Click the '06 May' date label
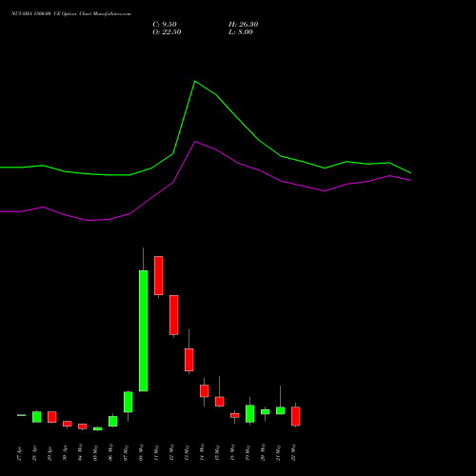 110,452
